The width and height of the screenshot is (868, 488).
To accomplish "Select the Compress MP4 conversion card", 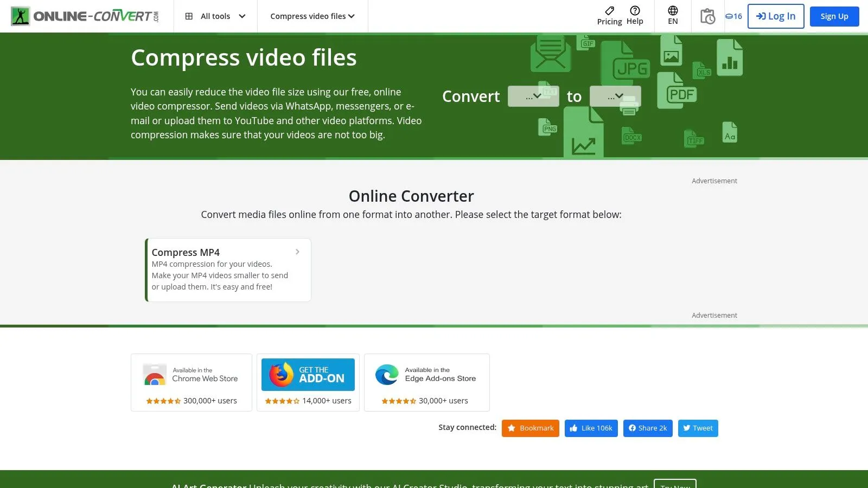I will click(x=227, y=269).
